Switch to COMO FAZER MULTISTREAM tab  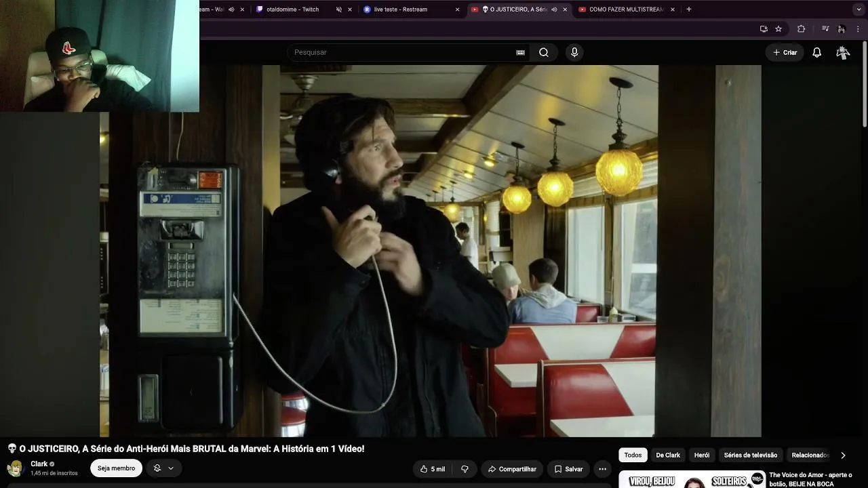point(627,9)
